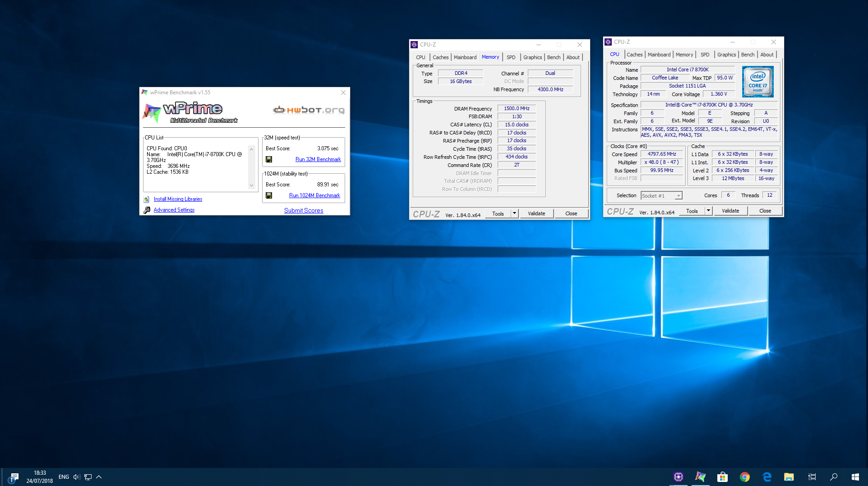Click the Core Speed 4797.65 MHz value
Viewport: 868px width, 486px height.
point(662,154)
